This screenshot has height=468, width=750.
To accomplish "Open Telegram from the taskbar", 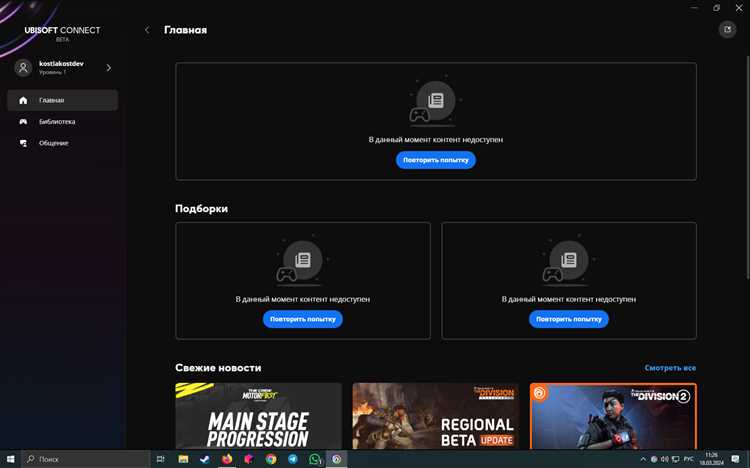I will point(293,459).
